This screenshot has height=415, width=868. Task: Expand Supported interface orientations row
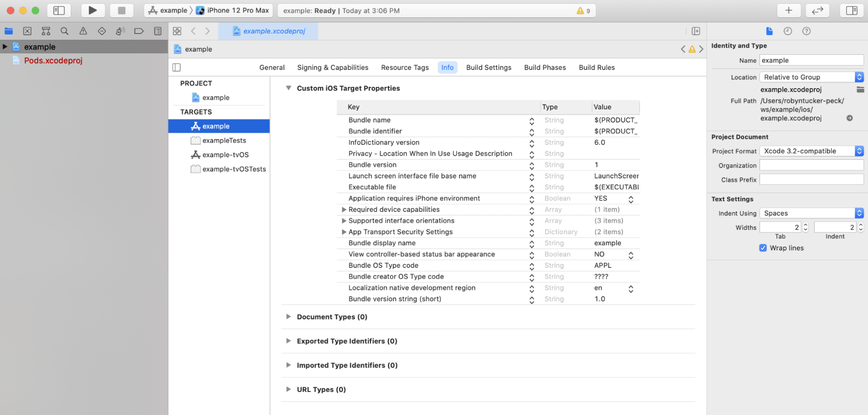pyautogui.click(x=344, y=221)
